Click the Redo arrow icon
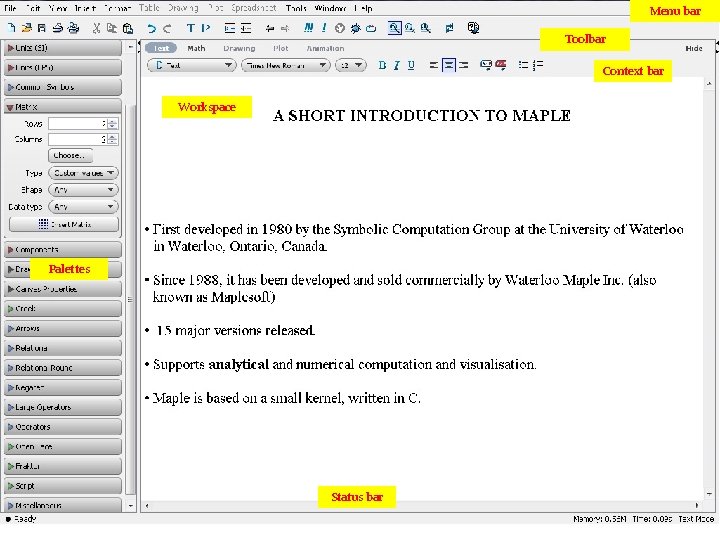The image size is (720, 540). pyautogui.click(x=167, y=28)
